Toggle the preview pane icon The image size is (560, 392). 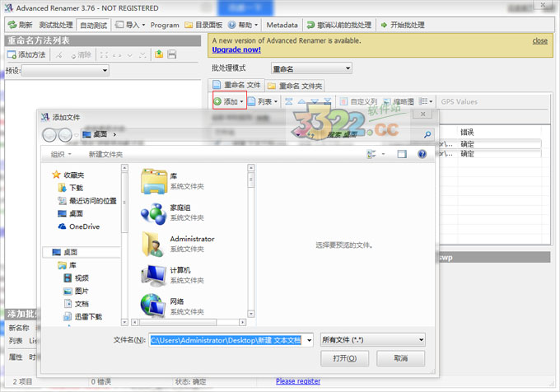(402, 154)
